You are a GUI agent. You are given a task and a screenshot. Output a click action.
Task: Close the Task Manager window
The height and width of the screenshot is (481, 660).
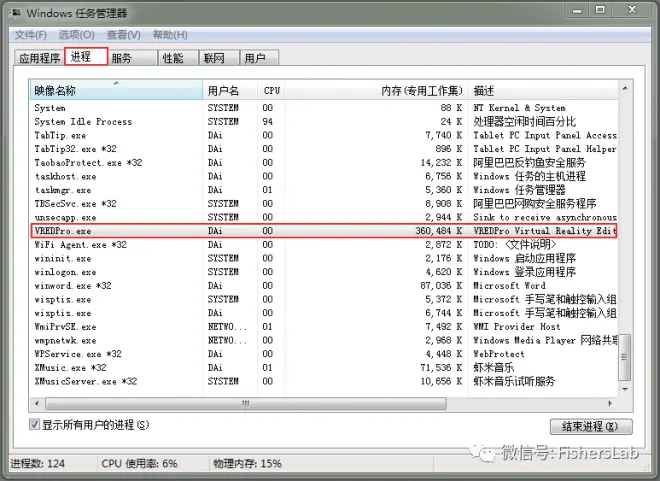[632, 11]
